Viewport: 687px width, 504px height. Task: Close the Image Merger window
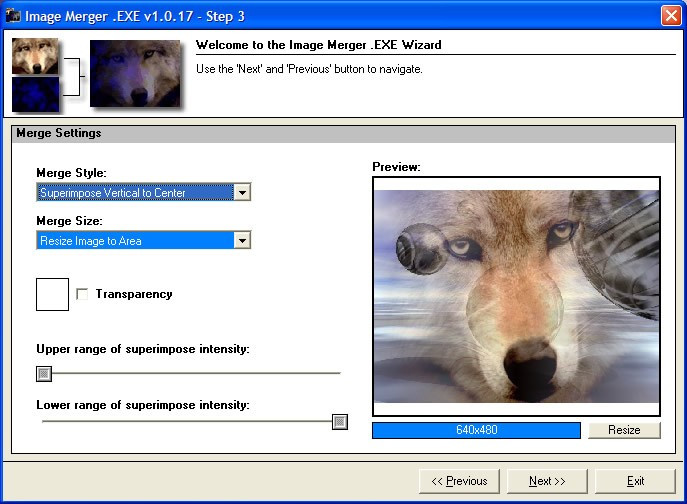(x=671, y=16)
